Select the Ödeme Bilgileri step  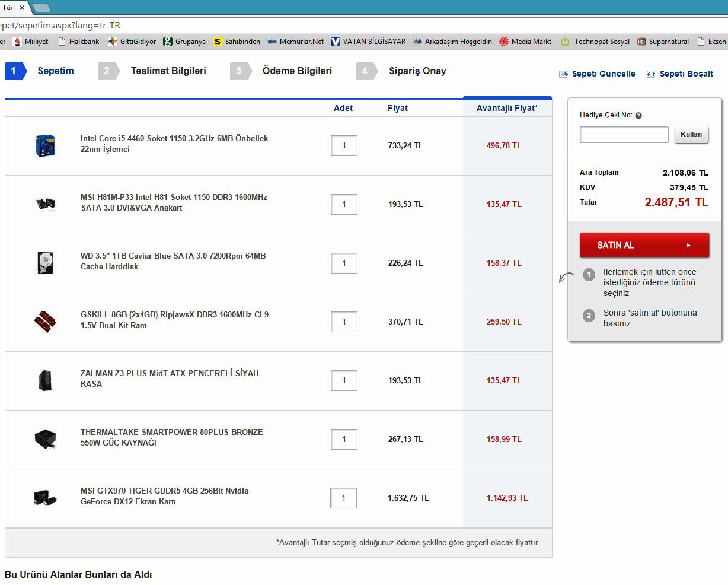pos(282,71)
